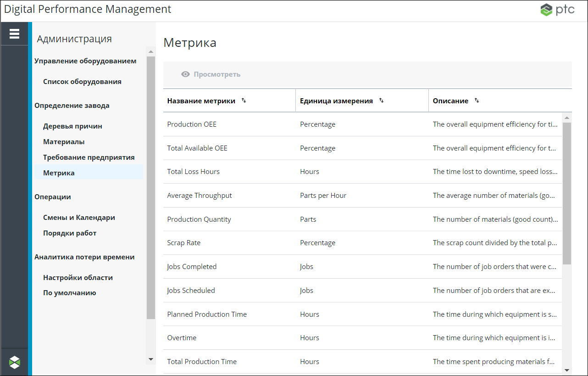Select the Production Quantity row
The height and width of the screenshot is (376, 588).
[362, 219]
